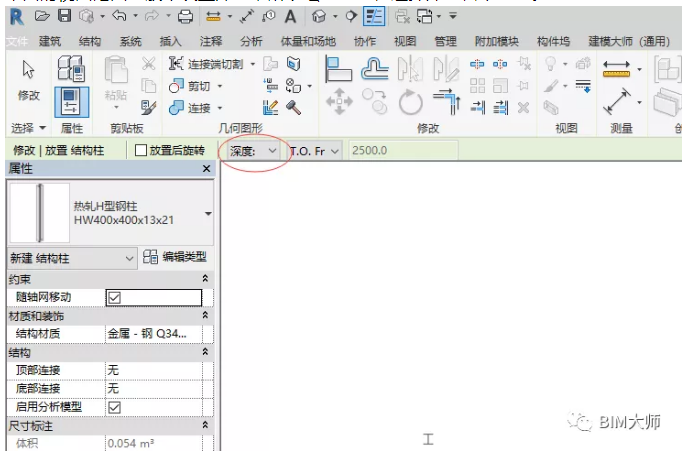The height and width of the screenshot is (455, 688).
Task: Toggle the Properties palette icon
Action: [72, 102]
